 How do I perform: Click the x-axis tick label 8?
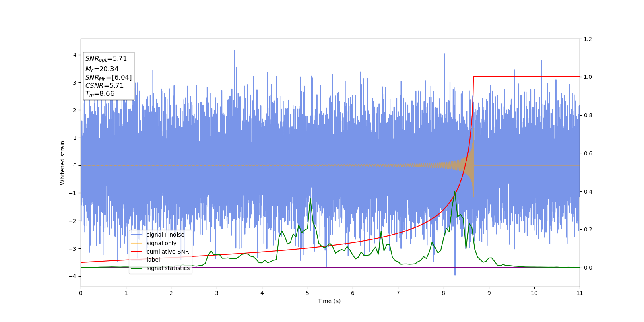coord(444,293)
